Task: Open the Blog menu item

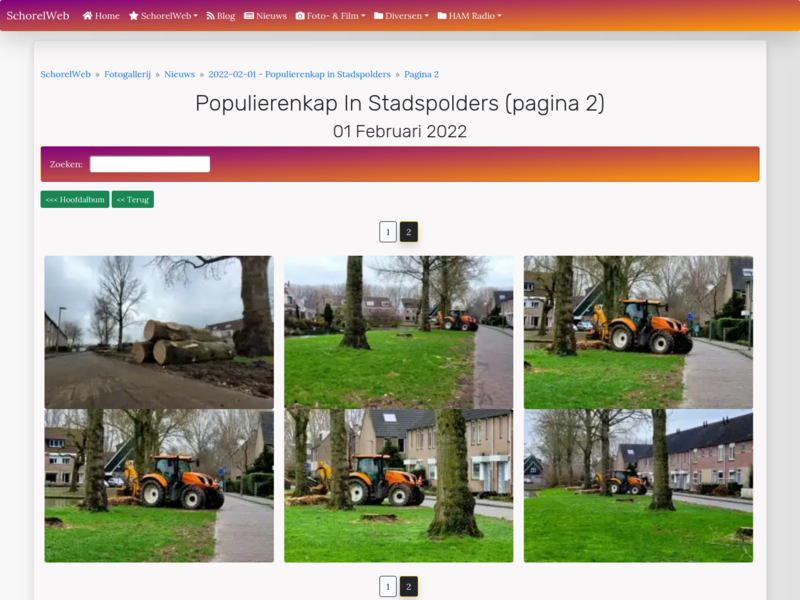Action: coord(220,16)
